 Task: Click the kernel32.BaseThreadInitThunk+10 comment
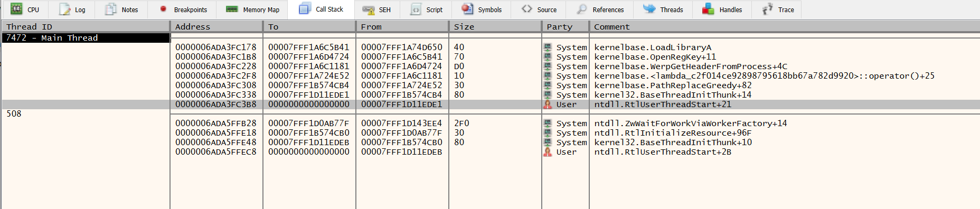(673, 142)
